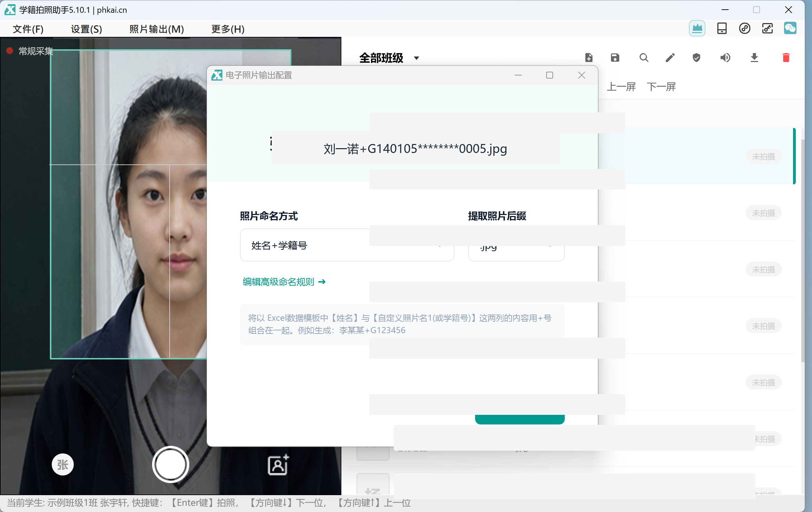Open the crown VIP membership icon
Image resolution: width=812 pixels, height=512 pixels.
pos(697,28)
